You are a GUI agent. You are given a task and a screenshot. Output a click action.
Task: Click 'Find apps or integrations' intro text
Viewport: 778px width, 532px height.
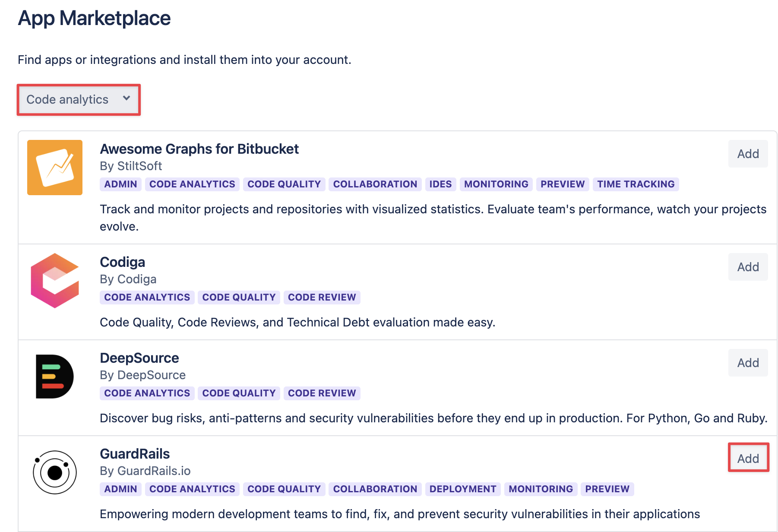pos(184,60)
